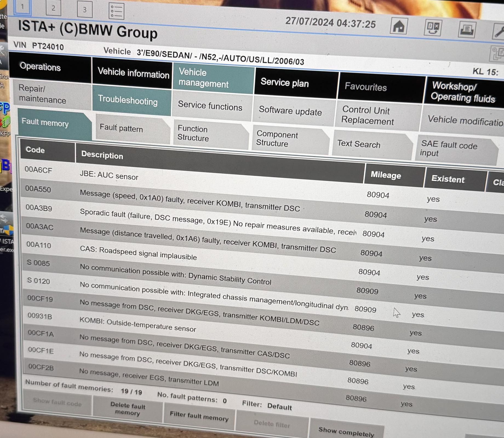The width and height of the screenshot is (504, 438).
Task: Click the Show completely button
Action: pyautogui.click(x=346, y=432)
